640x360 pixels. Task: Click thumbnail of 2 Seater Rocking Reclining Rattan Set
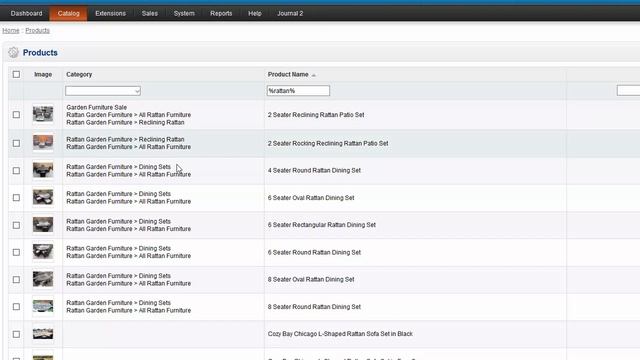click(43, 143)
